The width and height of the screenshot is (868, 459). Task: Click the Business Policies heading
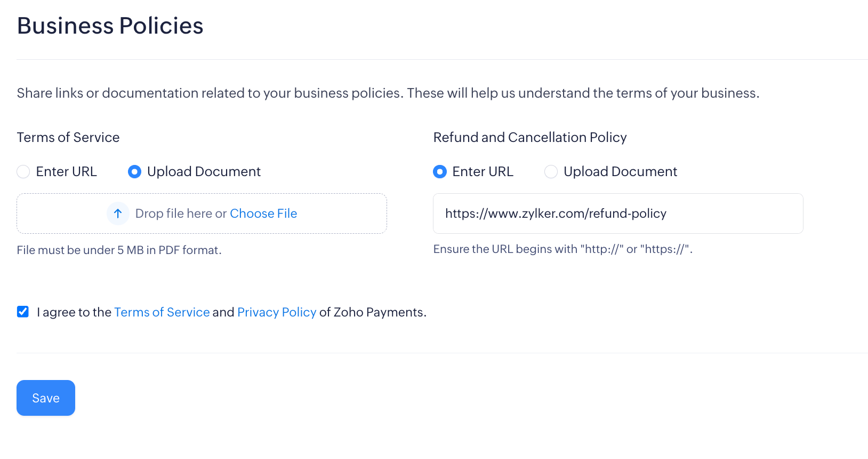(110, 26)
